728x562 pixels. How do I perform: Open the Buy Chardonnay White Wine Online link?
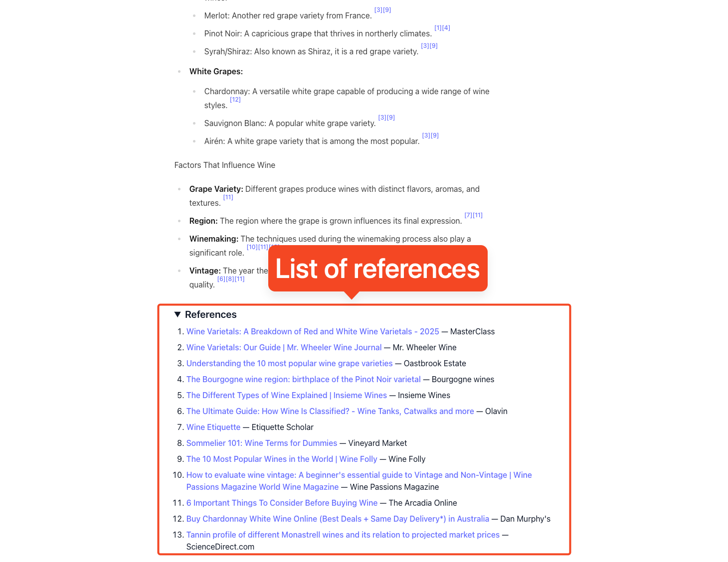click(x=338, y=519)
